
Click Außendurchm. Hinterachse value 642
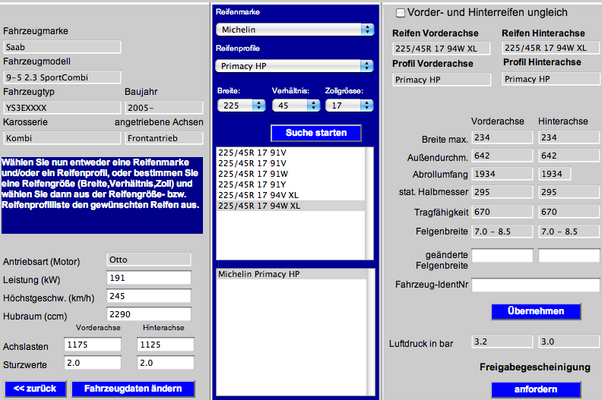tap(569, 156)
